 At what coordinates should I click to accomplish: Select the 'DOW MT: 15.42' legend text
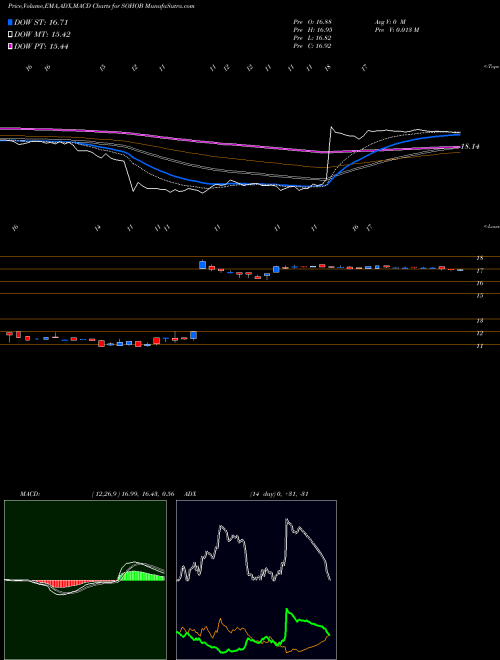(x=43, y=35)
